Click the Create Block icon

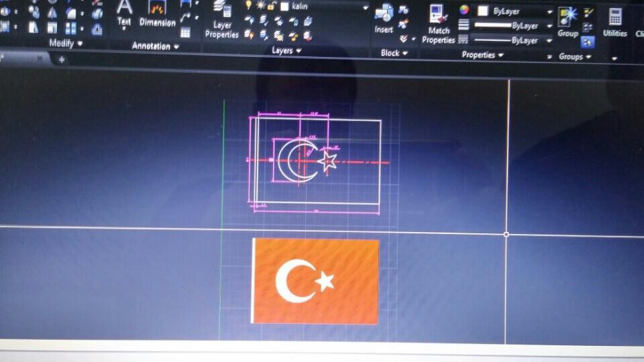404,10
